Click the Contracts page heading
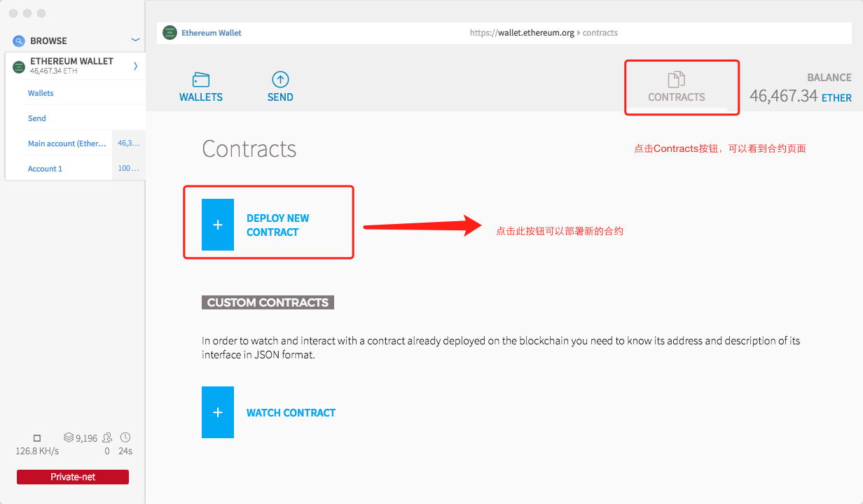Screen dimensions: 863x504 point(249,149)
